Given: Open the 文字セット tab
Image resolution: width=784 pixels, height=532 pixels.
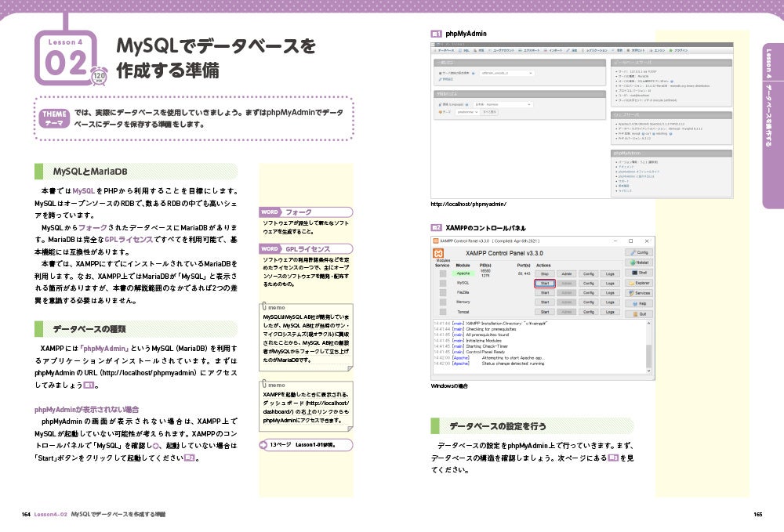Looking at the screenshot, I should tap(636, 50).
